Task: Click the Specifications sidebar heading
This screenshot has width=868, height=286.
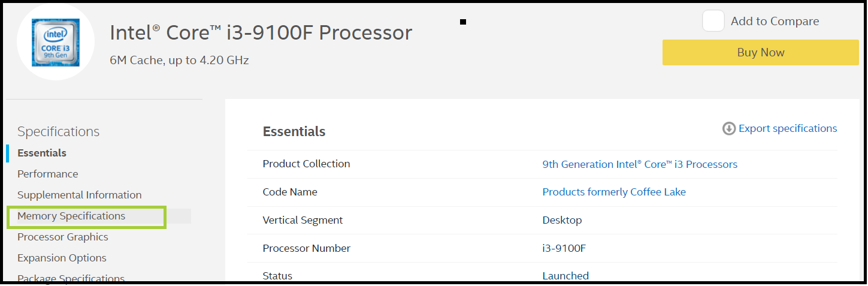Action: pyautogui.click(x=59, y=131)
